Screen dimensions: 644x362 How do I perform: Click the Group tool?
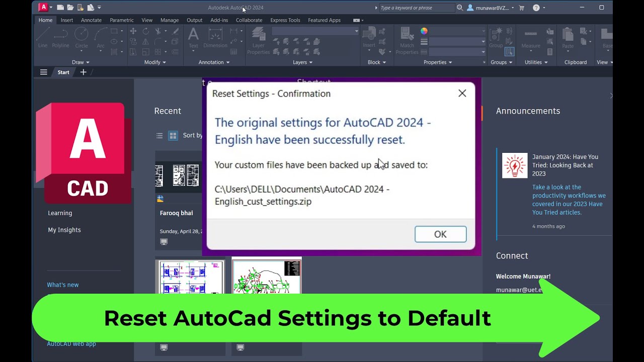tap(496, 37)
